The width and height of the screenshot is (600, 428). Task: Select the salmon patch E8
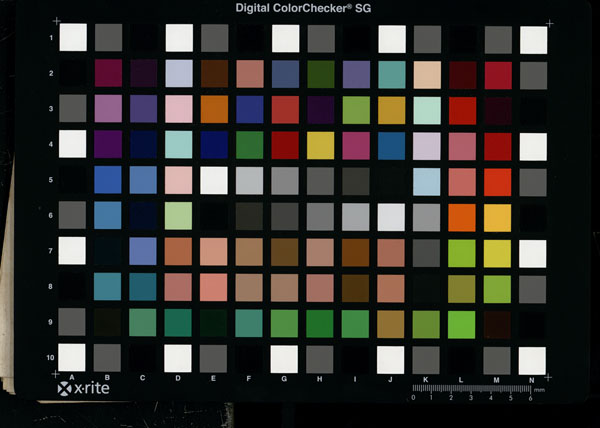pos(214,288)
